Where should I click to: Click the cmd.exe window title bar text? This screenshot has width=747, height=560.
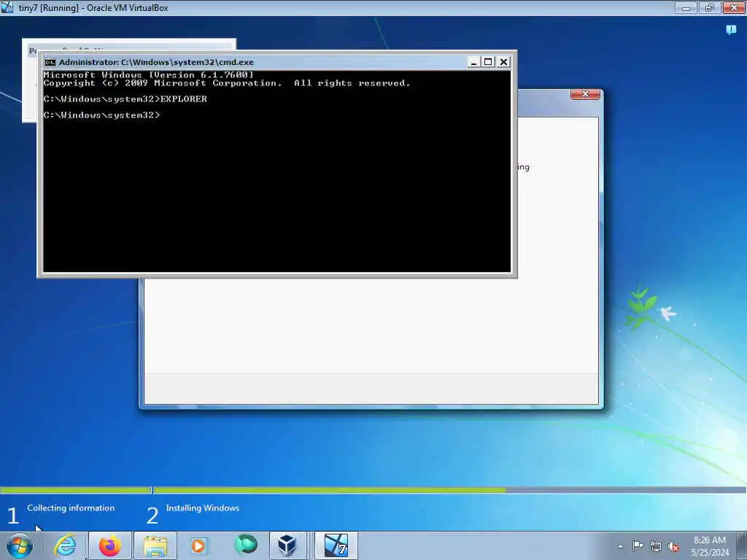[x=156, y=63]
